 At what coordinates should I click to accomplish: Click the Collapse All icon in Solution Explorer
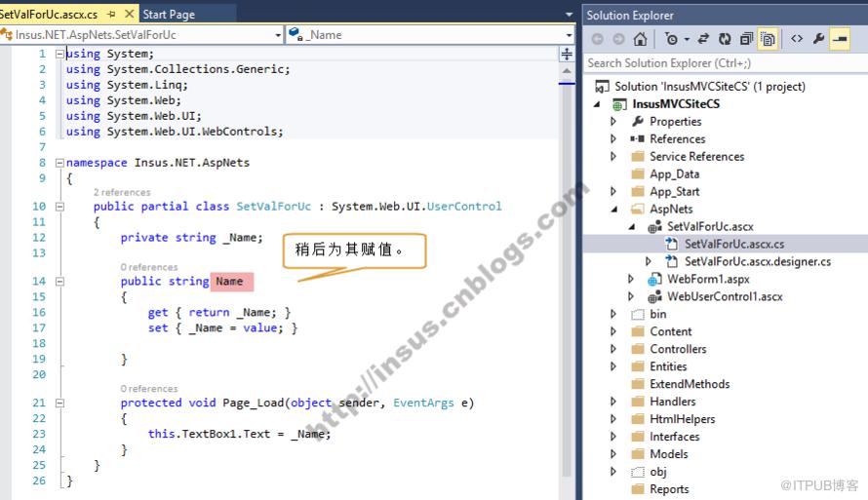point(747,39)
